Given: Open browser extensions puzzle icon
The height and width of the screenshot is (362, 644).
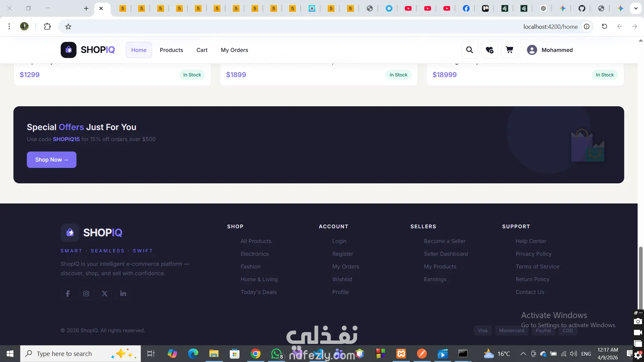Looking at the screenshot, I should coord(47,26).
